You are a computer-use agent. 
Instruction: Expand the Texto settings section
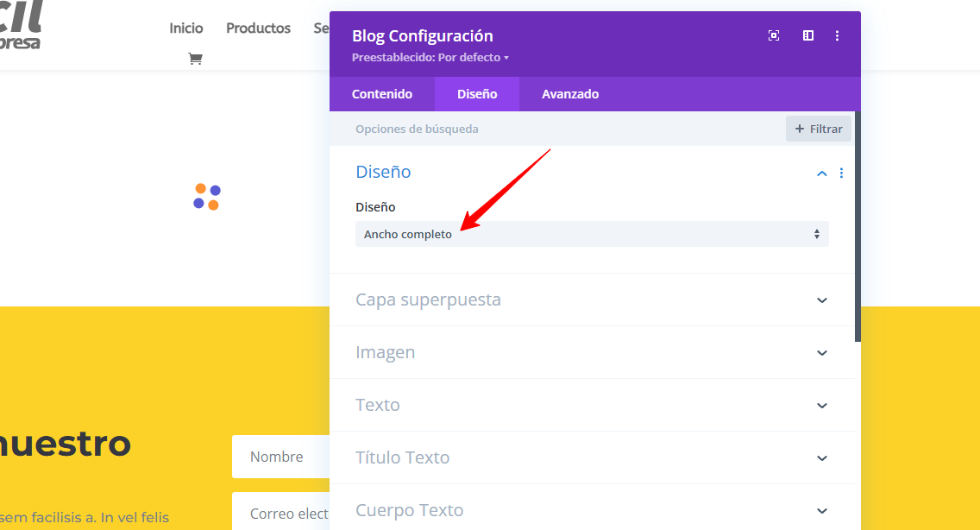click(821, 406)
